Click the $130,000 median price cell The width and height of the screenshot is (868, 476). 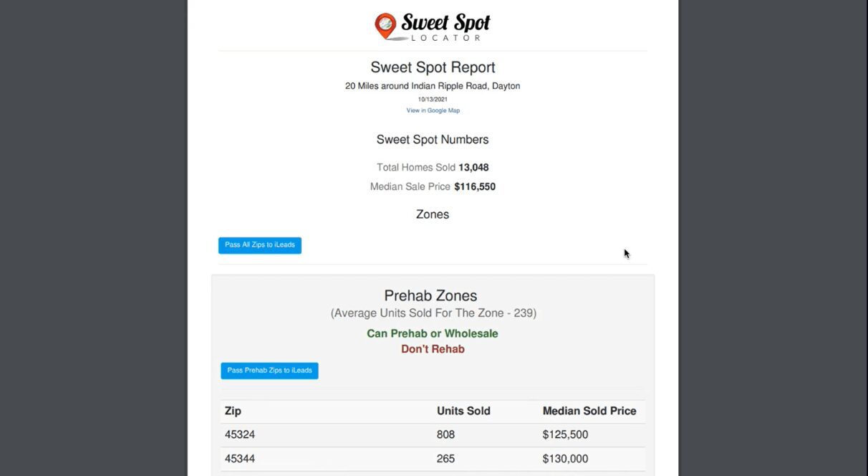tap(565, 459)
